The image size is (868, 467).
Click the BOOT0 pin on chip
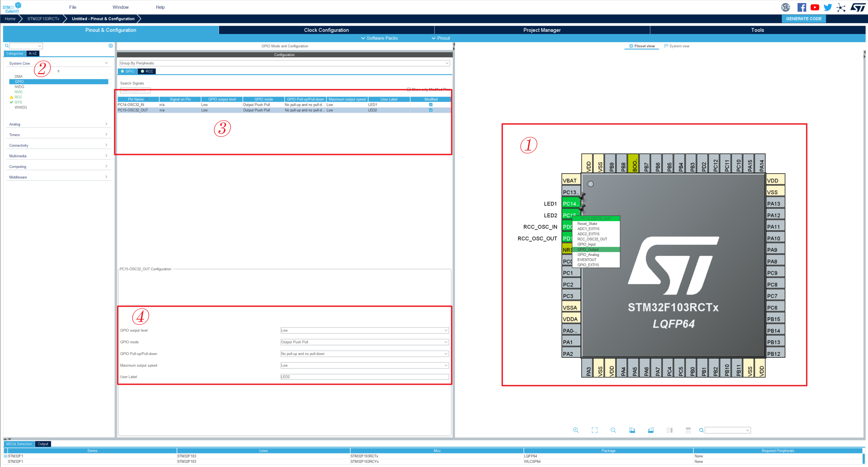pyautogui.click(x=633, y=163)
